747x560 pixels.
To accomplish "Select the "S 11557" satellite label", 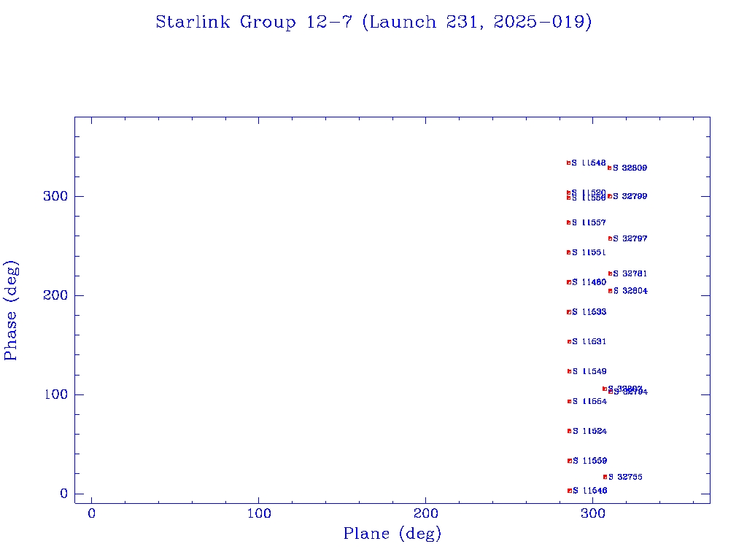I will [589, 222].
